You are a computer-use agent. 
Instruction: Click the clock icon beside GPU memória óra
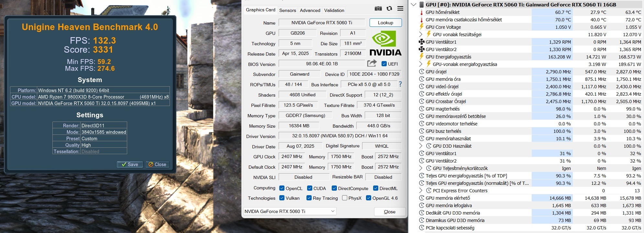(421, 79)
